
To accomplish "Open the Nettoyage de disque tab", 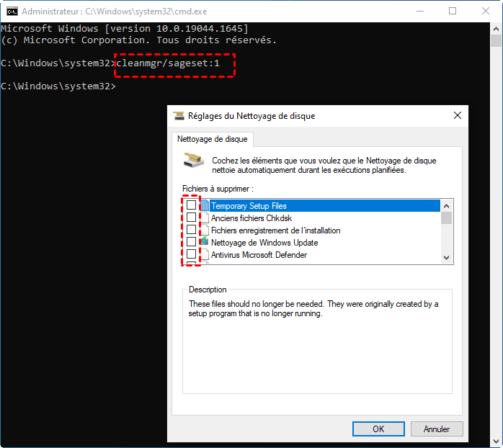I will click(x=213, y=139).
